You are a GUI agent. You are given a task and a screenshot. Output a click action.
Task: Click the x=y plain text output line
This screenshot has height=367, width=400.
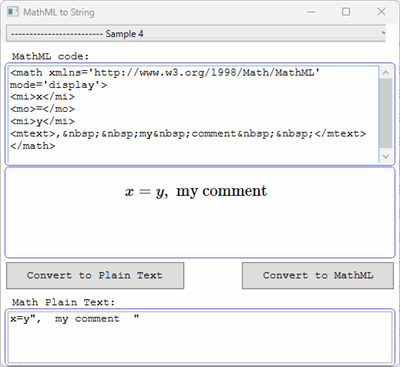[x=75, y=319]
